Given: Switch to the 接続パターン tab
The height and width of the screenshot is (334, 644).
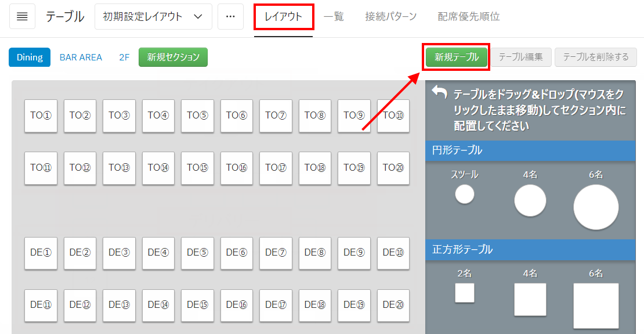Looking at the screenshot, I should pos(391,17).
